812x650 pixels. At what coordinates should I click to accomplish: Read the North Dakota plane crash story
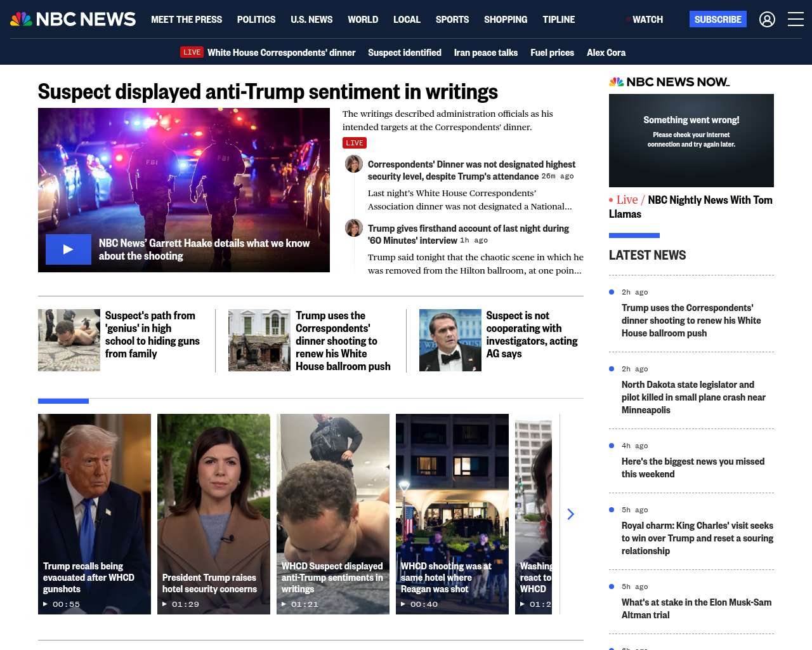[x=693, y=397]
